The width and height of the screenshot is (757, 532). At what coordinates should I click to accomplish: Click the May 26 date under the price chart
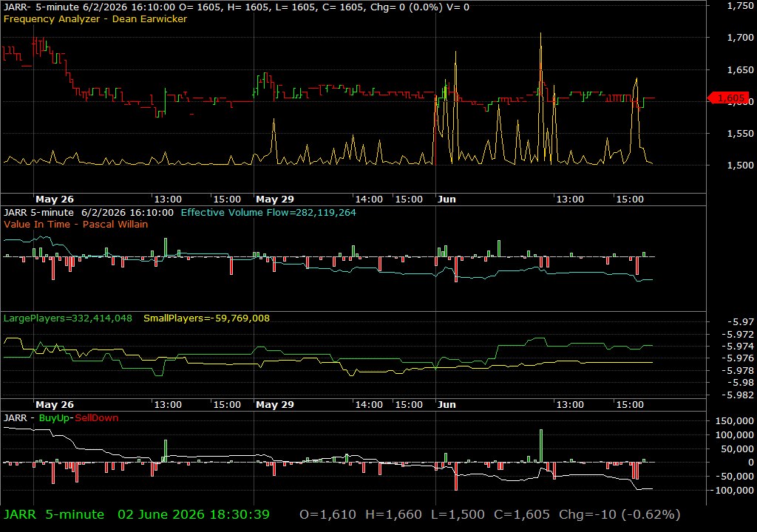pyautogui.click(x=55, y=199)
